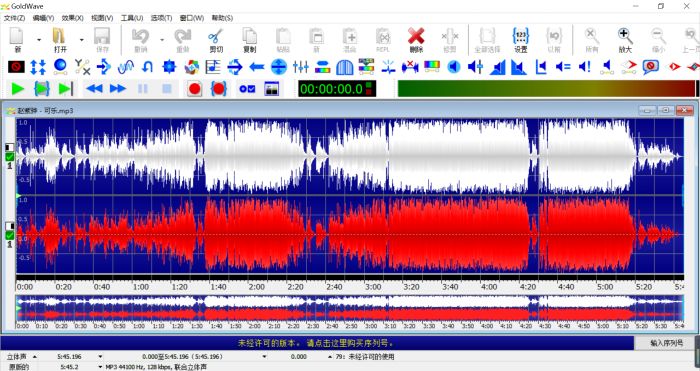Screen dimensions: 700x371
Task: Fast forward with blue double-right arrows
Action: [x=118, y=89]
